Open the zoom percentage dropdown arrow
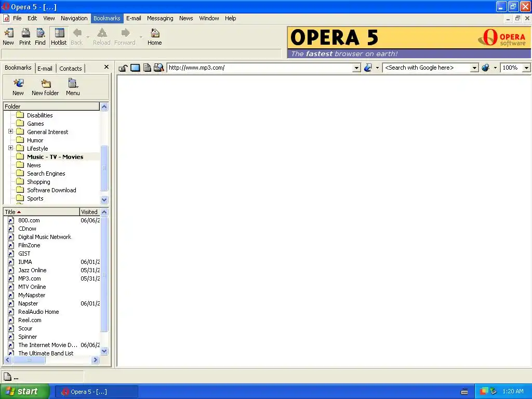532x399 pixels. pos(526,68)
